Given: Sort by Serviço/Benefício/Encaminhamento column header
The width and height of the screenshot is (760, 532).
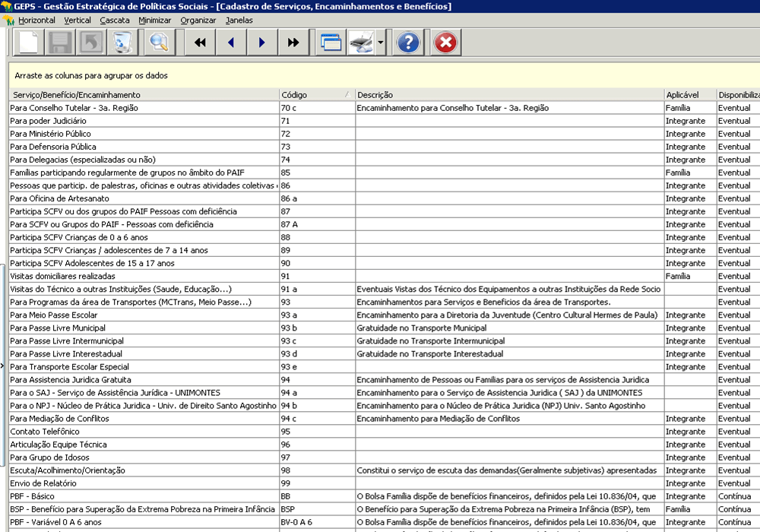Looking at the screenshot, I should point(144,95).
